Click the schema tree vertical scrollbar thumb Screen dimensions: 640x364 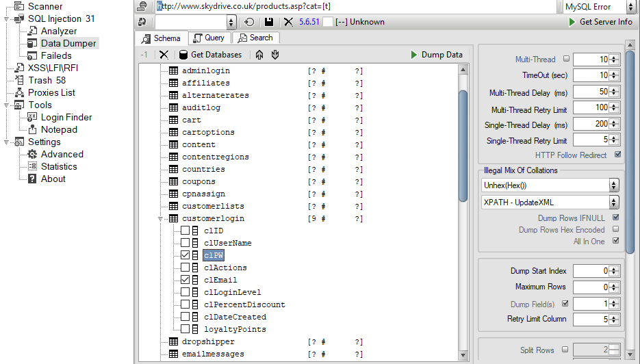463,146
